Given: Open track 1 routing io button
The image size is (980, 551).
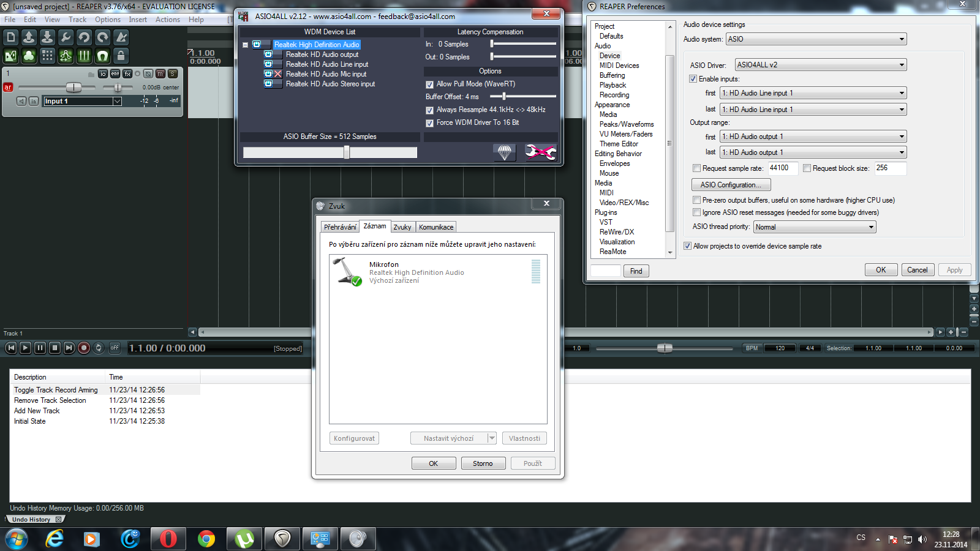Looking at the screenshot, I should click(103, 73).
